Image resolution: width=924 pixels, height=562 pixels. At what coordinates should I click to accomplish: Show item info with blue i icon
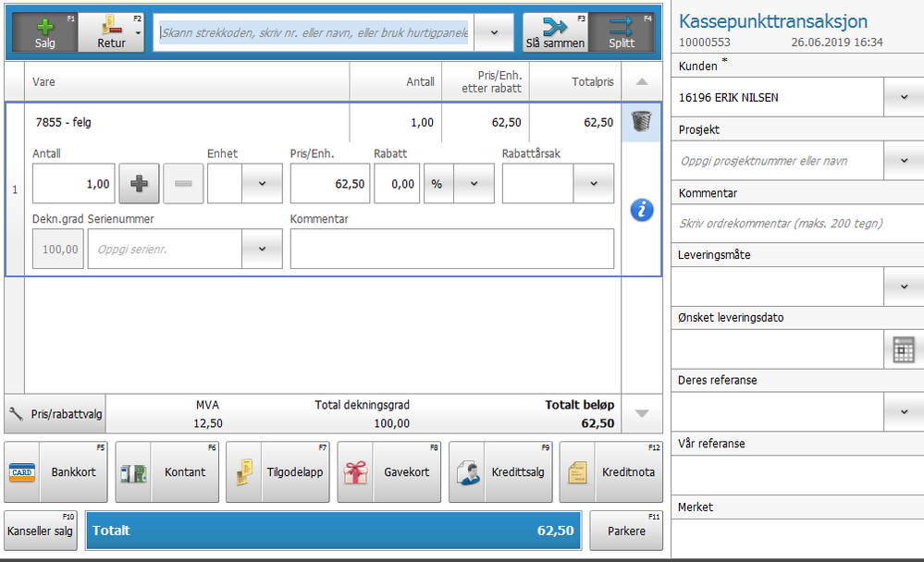coord(642,210)
